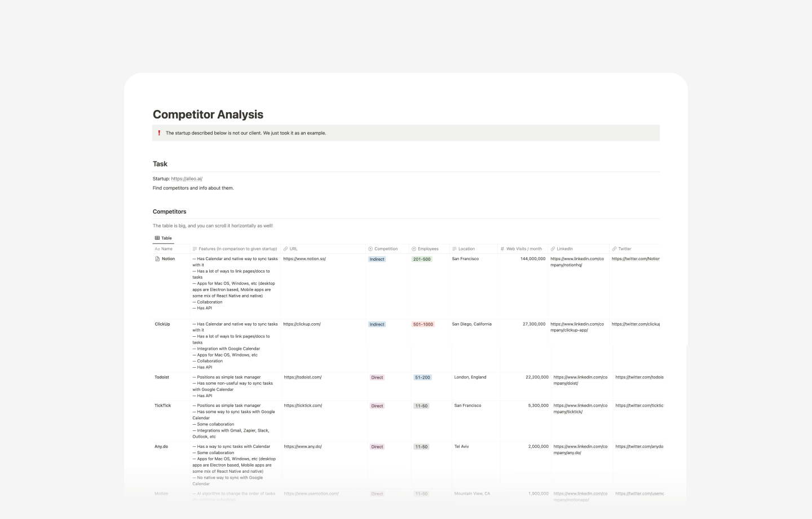Click the Competitors section heading
This screenshot has height=519, width=812.
click(x=170, y=212)
